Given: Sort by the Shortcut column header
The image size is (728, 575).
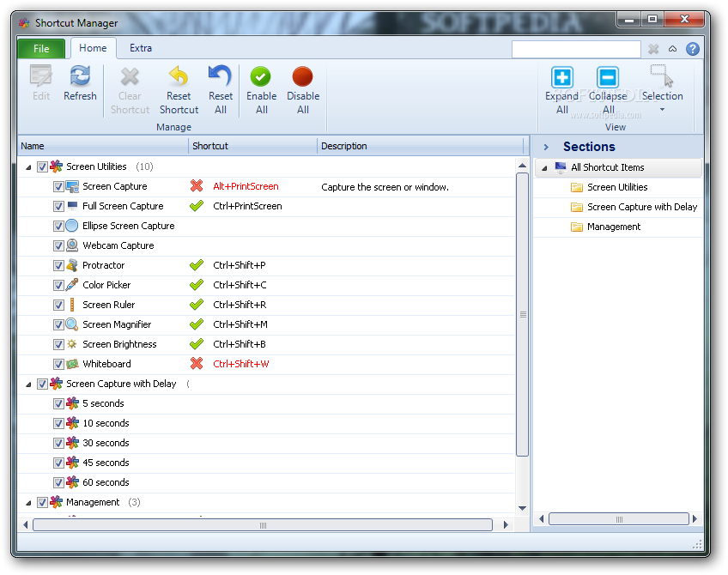Looking at the screenshot, I should [x=253, y=146].
